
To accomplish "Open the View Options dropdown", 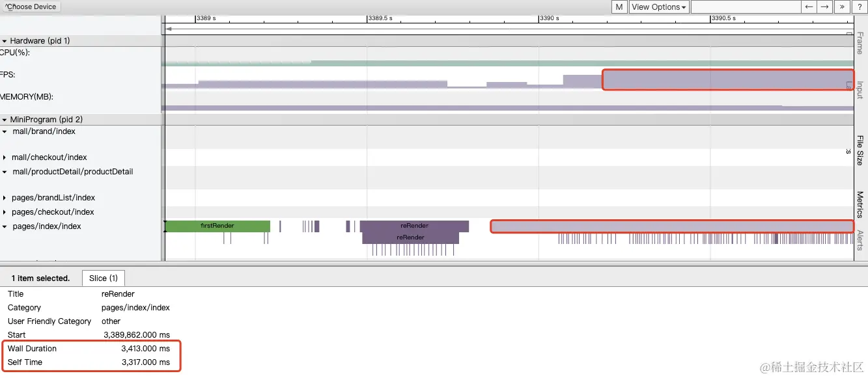I will [659, 7].
